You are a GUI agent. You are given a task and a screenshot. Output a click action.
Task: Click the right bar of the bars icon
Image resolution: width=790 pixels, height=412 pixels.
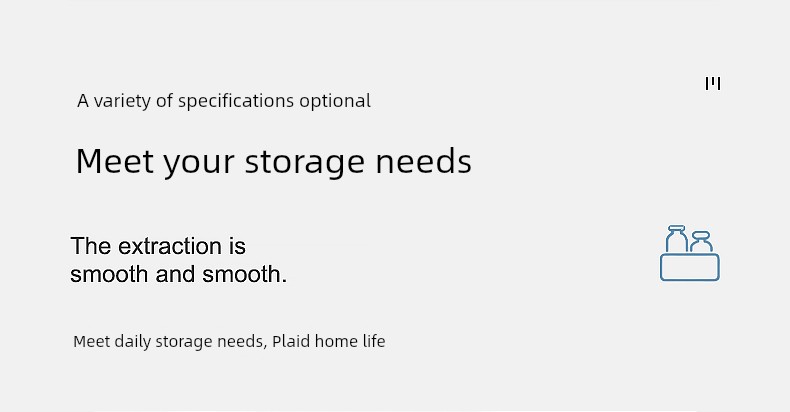719,84
